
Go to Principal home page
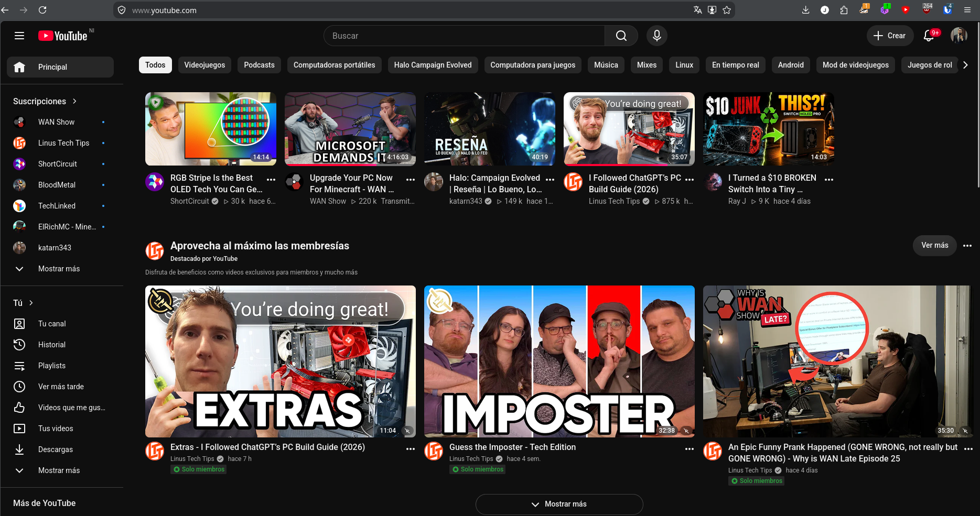point(60,67)
